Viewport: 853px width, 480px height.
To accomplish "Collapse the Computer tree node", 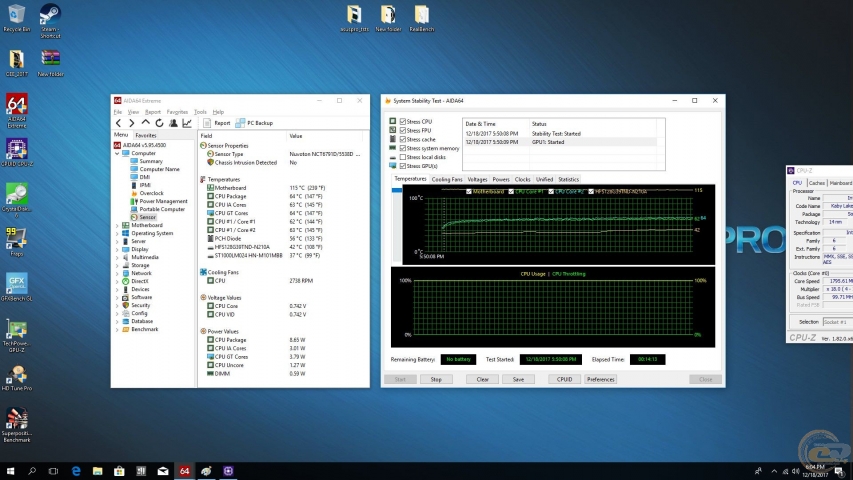I will click(x=117, y=153).
